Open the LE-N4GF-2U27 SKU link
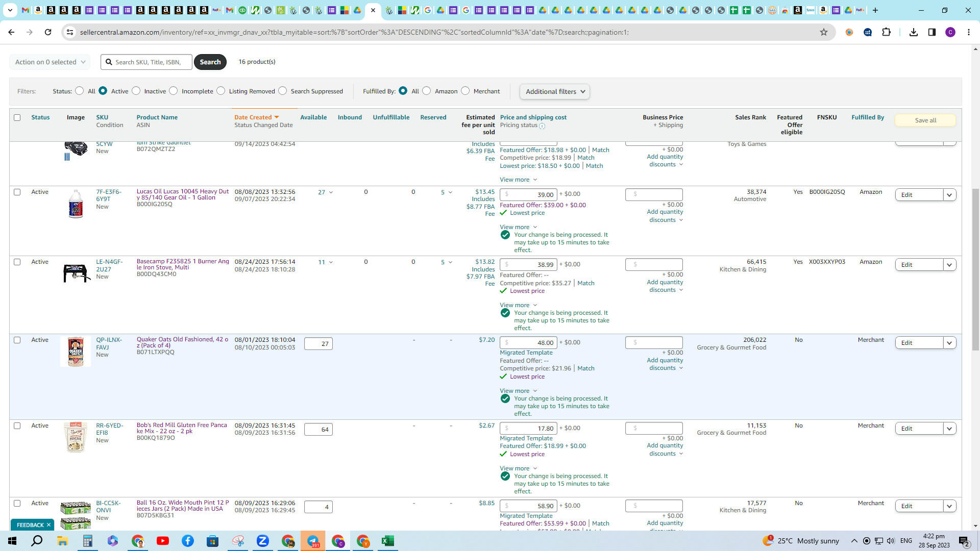Viewport: 980px width, 551px height. pos(109,265)
